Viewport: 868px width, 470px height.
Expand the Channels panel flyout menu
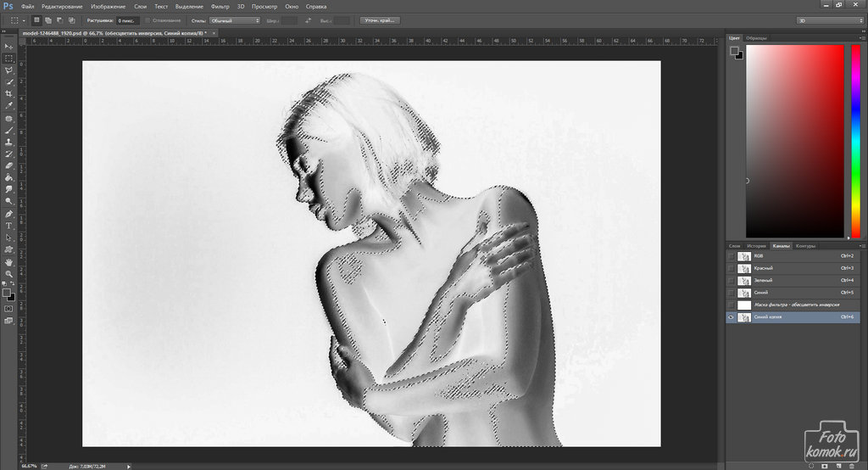click(861, 245)
